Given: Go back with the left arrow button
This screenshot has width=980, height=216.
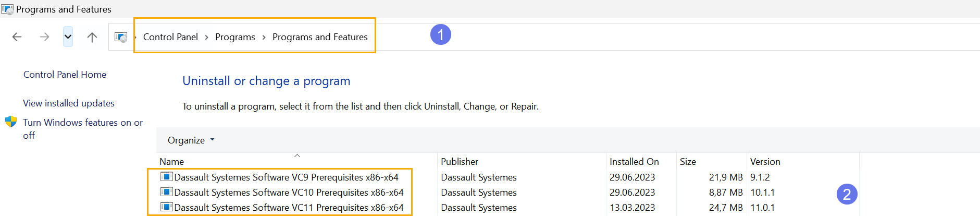Looking at the screenshot, I should click(x=17, y=37).
